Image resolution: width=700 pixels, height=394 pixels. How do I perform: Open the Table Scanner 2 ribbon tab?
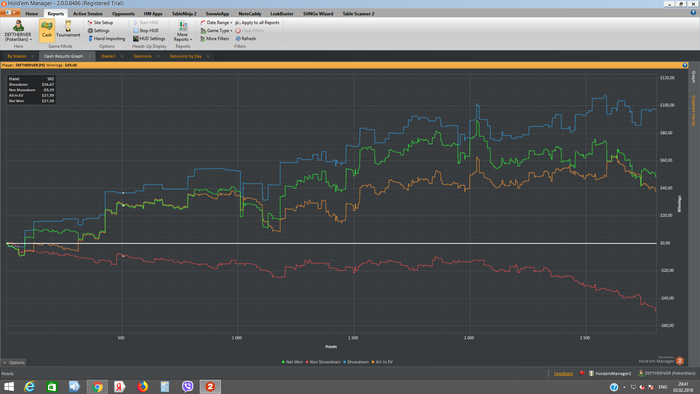[358, 13]
